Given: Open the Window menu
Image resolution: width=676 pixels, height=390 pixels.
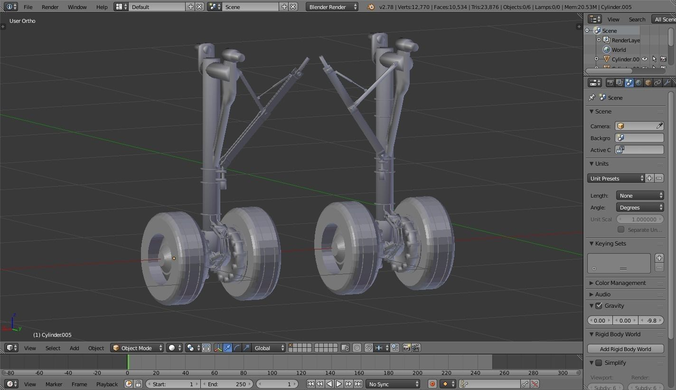Looking at the screenshot, I should [x=77, y=7].
